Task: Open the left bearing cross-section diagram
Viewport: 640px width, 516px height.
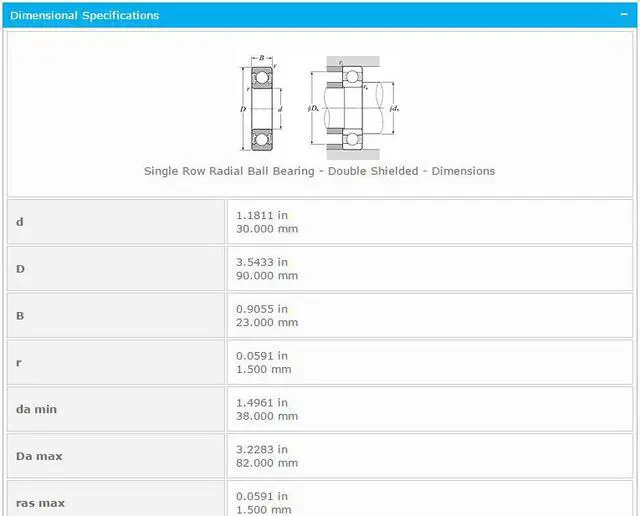Action: tap(260, 102)
